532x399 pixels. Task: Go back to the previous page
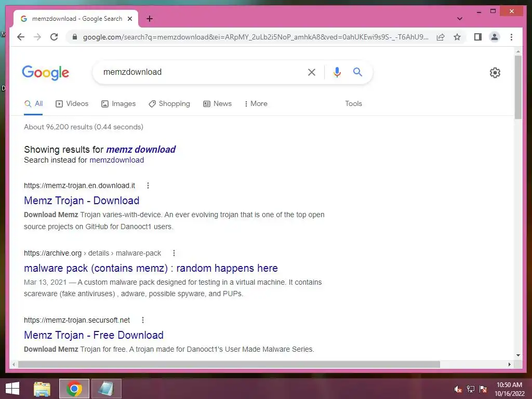[21, 37]
